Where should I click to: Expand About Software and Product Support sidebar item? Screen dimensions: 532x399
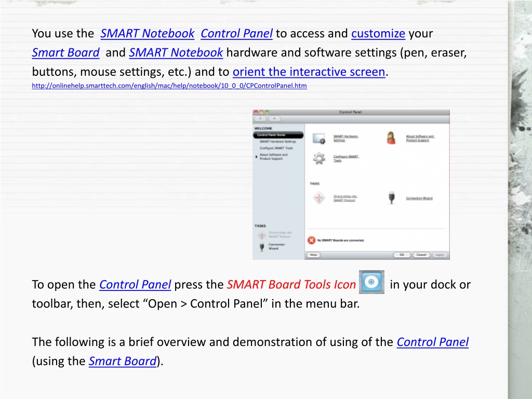point(256,156)
